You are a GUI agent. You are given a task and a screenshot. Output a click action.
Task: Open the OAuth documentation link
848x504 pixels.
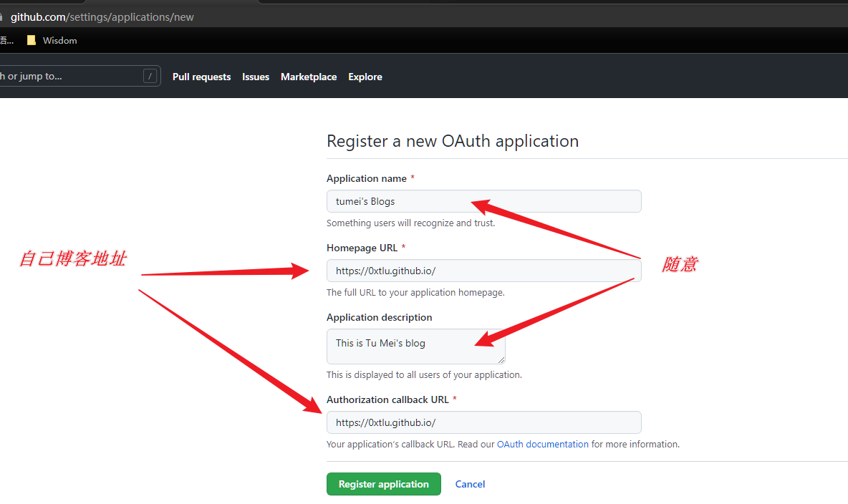click(x=543, y=445)
